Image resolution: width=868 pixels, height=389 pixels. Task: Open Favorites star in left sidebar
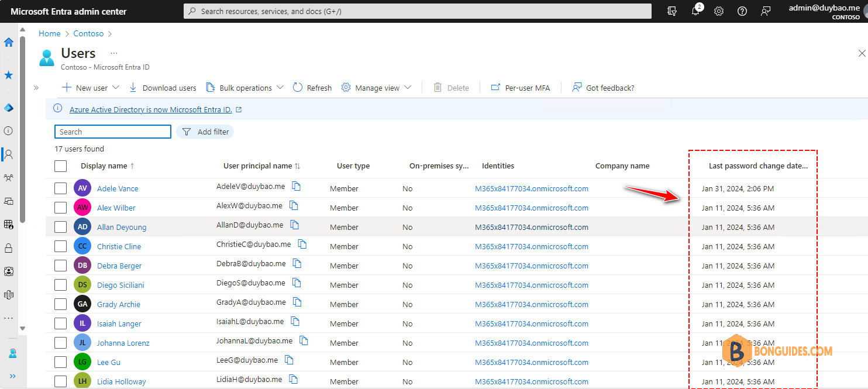pos(9,75)
